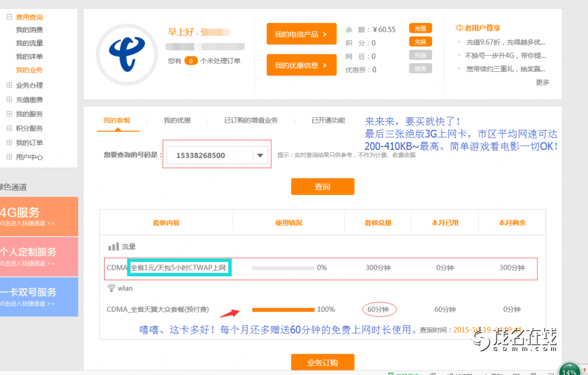Click the 100% wlan usage progress bar
Image resolution: width=588 pixels, height=375 pixels.
pos(283,310)
